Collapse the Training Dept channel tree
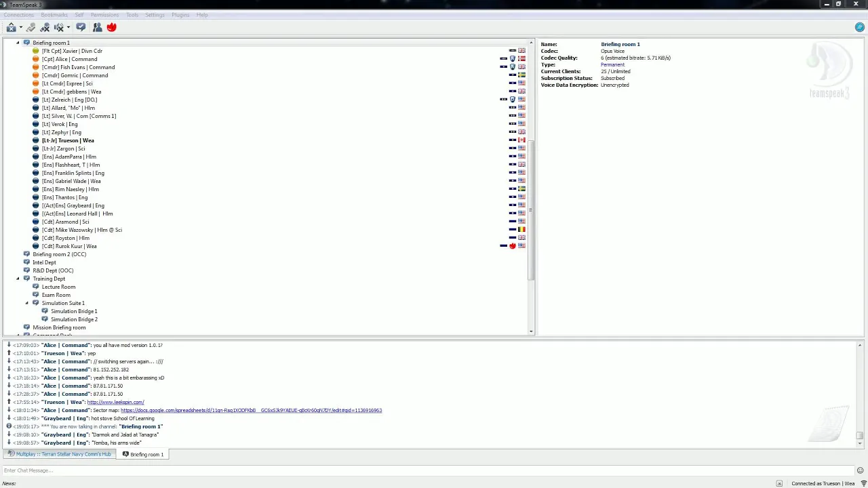 pyautogui.click(x=18, y=279)
